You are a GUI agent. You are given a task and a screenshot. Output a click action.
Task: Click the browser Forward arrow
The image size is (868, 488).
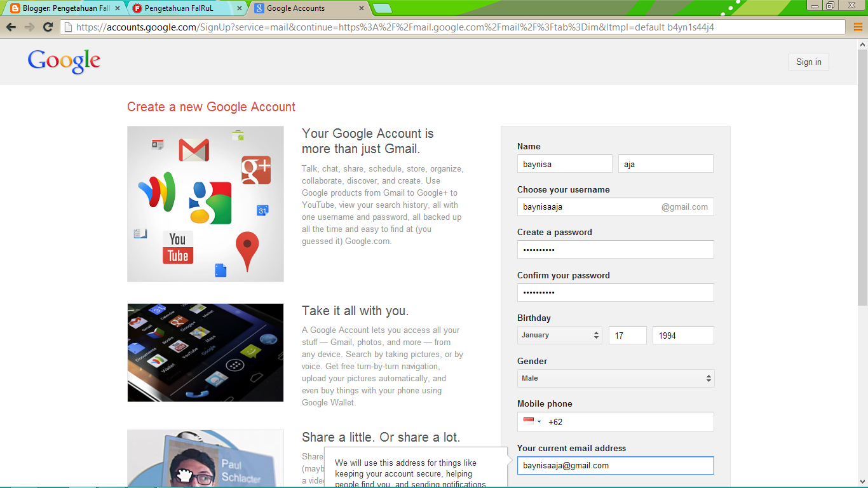tap(29, 27)
